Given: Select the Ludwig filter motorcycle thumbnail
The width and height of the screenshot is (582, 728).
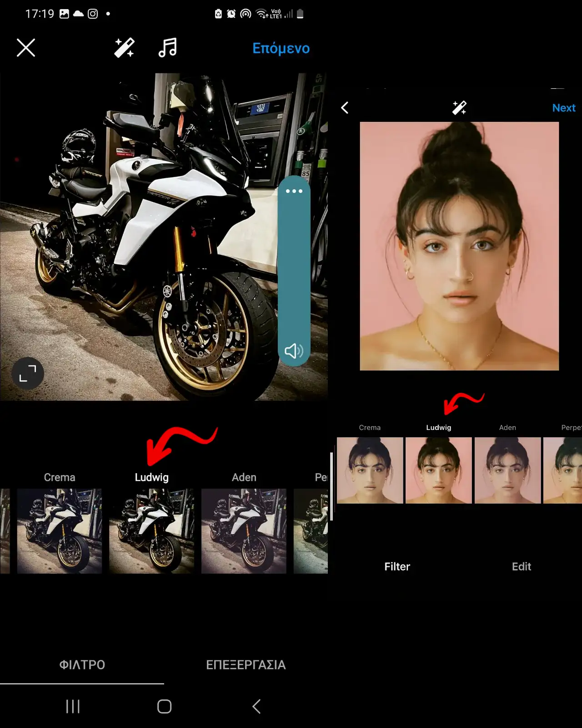Looking at the screenshot, I should tap(151, 531).
